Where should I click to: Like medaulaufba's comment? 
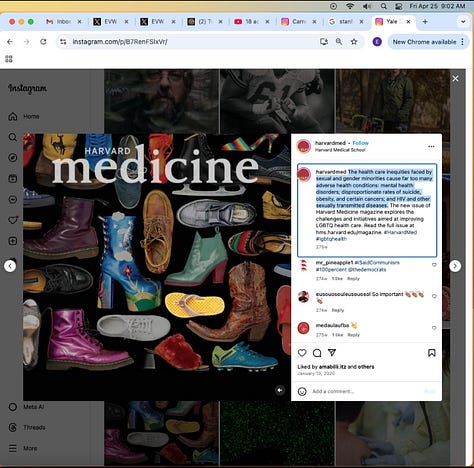tap(434, 328)
